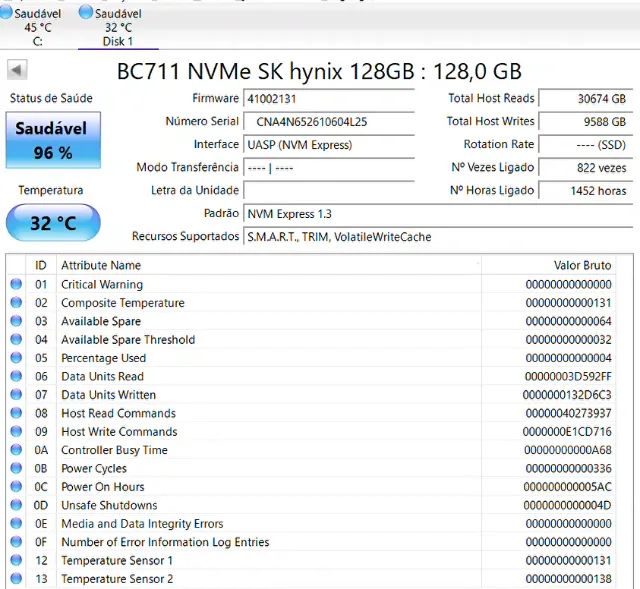Click status icon for Data Units Read row
Image resolution: width=640 pixels, height=589 pixels.
[x=16, y=376]
